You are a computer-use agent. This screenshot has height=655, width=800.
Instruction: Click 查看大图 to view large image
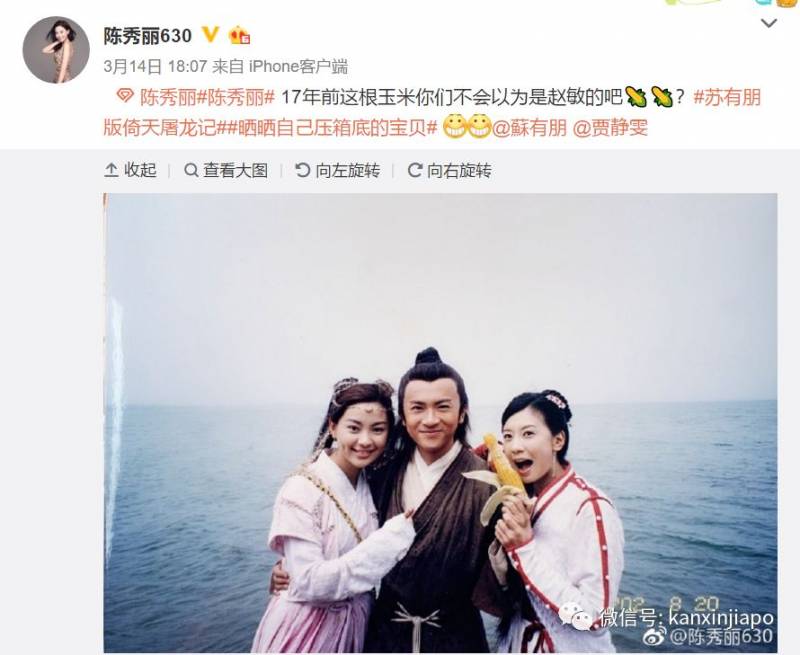(x=226, y=170)
